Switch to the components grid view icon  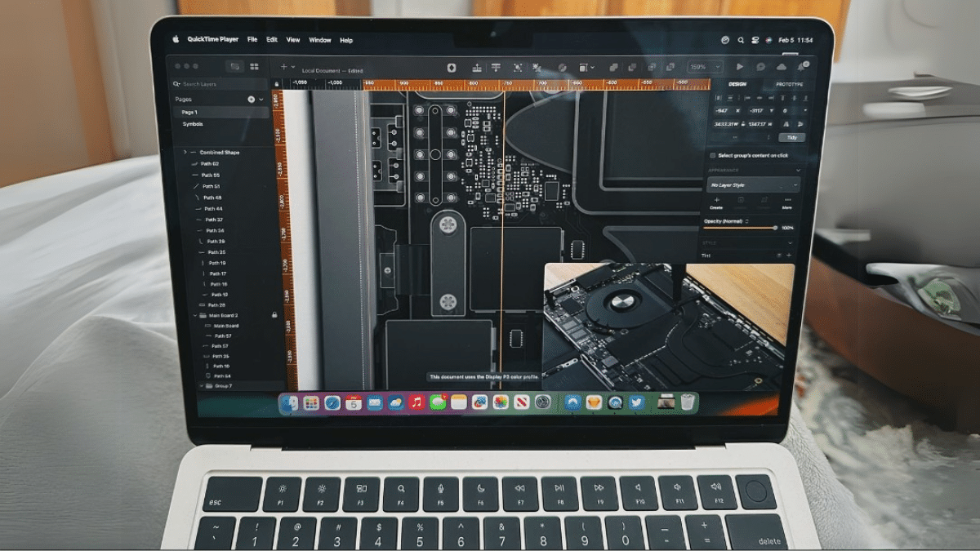pos(254,67)
